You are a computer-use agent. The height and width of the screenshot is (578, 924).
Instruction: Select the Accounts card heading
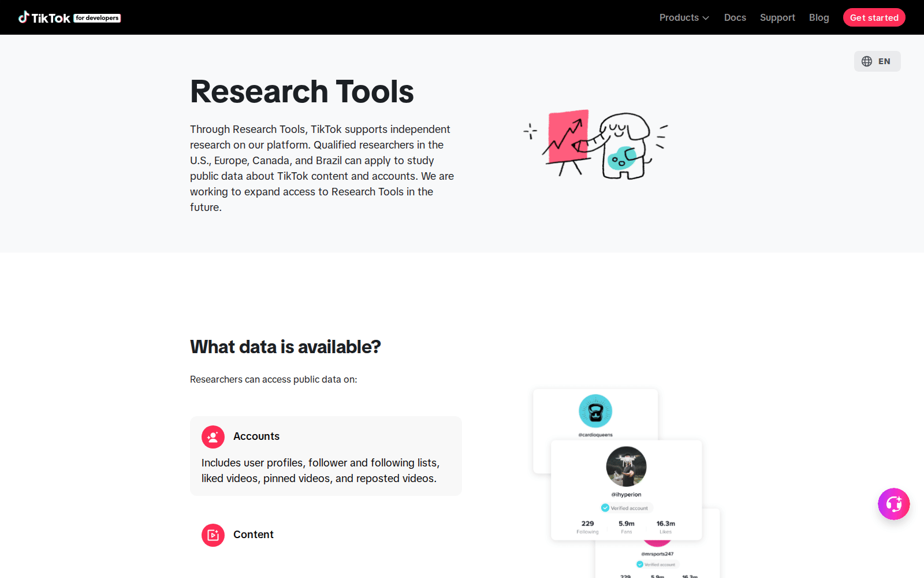coord(256,436)
